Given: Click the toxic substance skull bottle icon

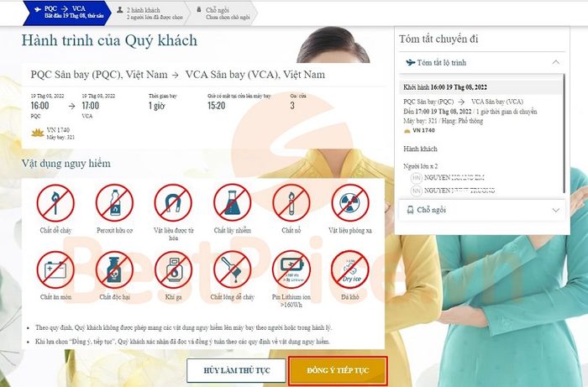Looking at the screenshot, I should [x=114, y=269].
